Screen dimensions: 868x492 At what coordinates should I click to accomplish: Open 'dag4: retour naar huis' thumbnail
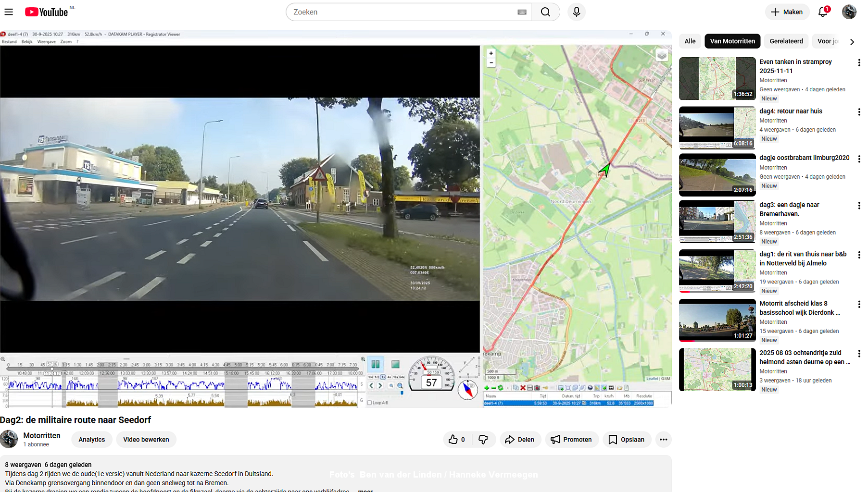717,128
